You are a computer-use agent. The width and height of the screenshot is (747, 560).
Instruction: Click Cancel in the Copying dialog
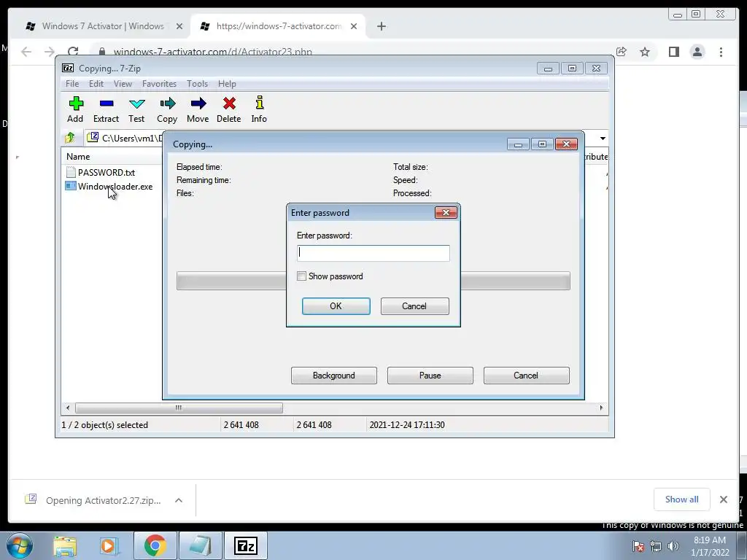[526, 376]
